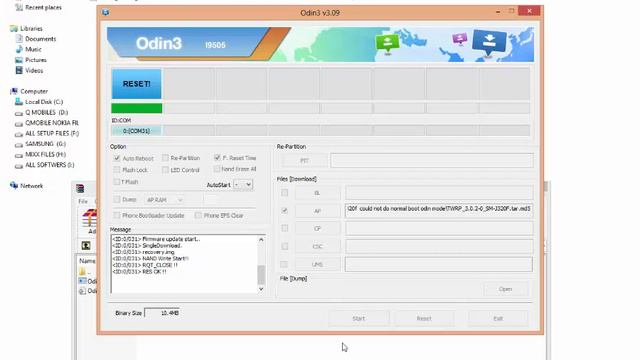Click the CP file button
This screenshot has height=360, width=640.
[x=317, y=229]
